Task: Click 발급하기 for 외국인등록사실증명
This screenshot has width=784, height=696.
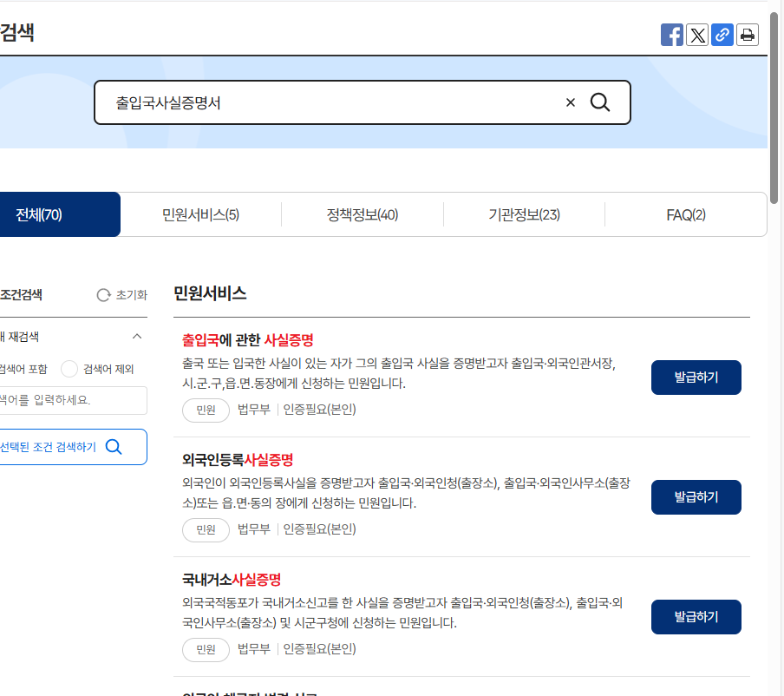Action: click(x=696, y=496)
